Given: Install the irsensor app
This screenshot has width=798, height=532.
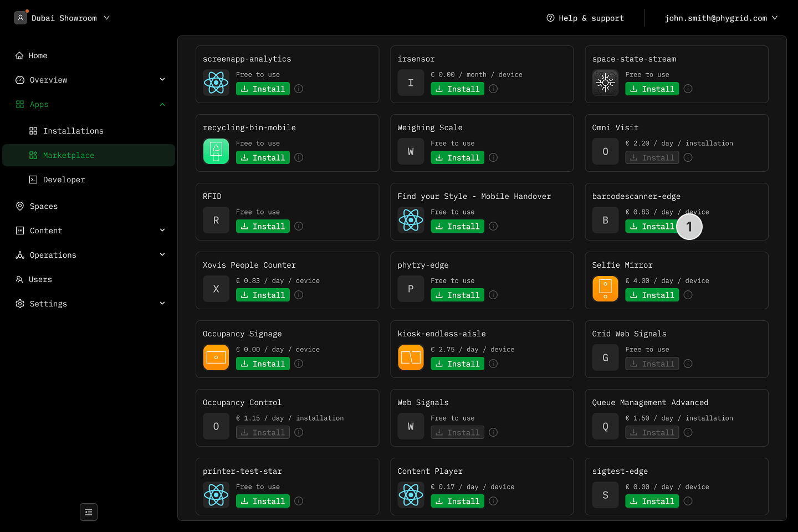Looking at the screenshot, I should [457, 89].
